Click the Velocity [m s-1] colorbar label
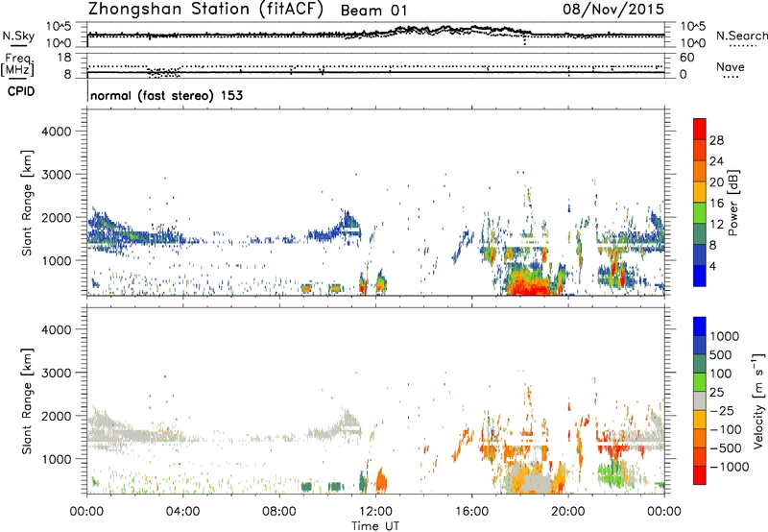 coord(758,400)
